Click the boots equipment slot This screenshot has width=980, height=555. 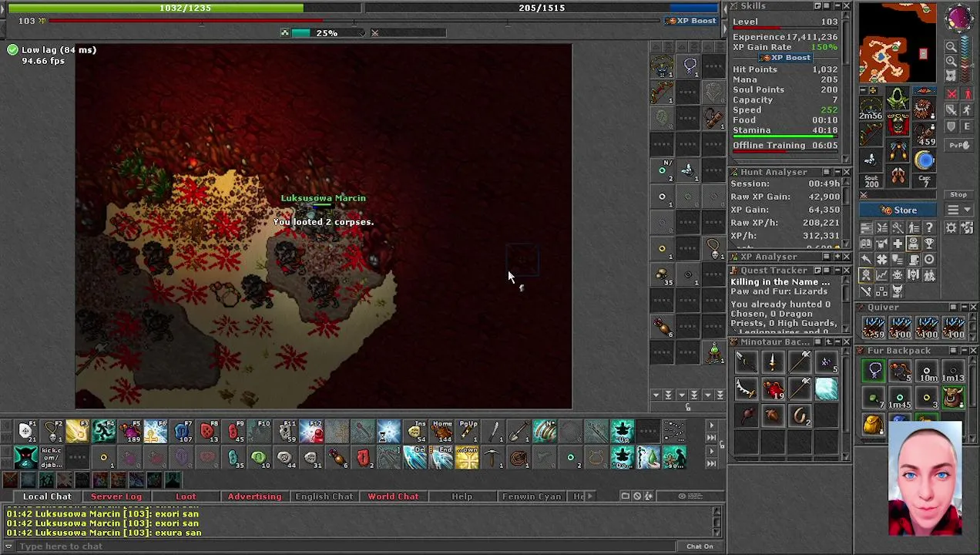898,176
